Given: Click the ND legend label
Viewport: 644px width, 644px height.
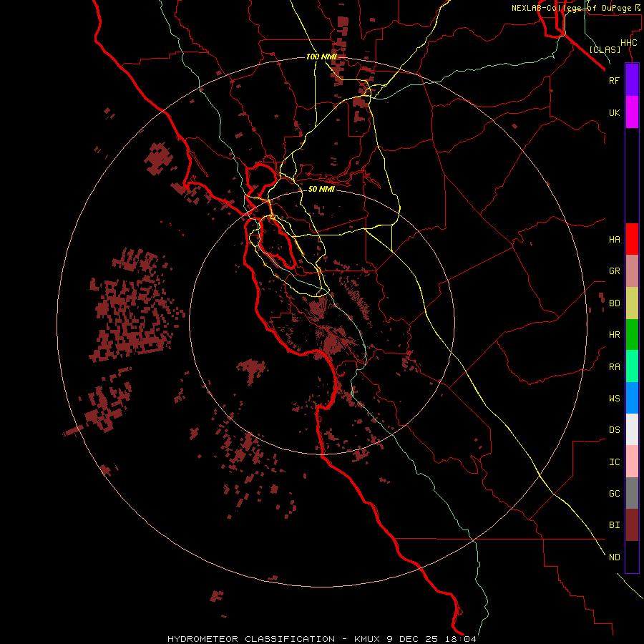Looking at the screenshot, I should (x=615, y=557).
